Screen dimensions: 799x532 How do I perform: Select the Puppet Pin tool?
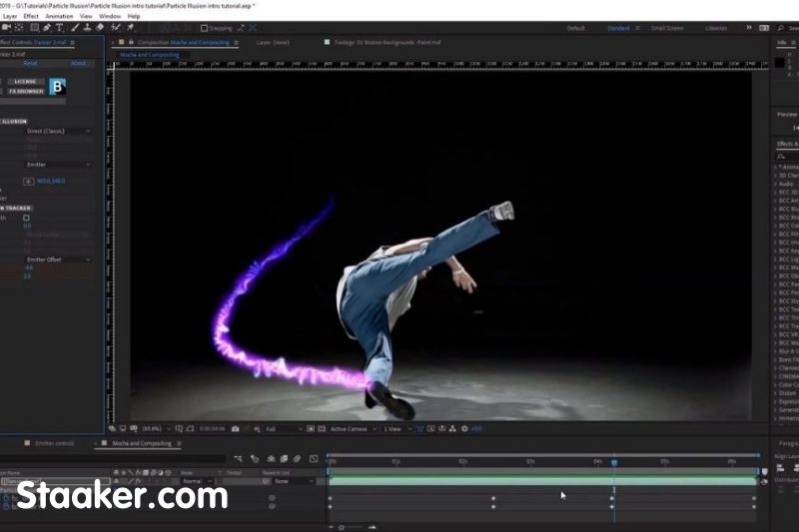131,28
